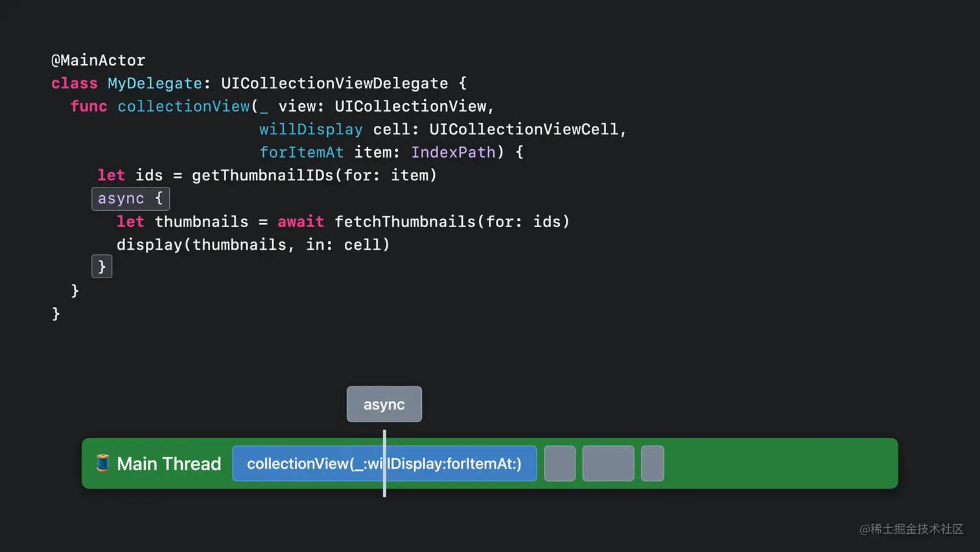
Task: Expand the MyDelegate class definition
Action: (x=154, y=83)
